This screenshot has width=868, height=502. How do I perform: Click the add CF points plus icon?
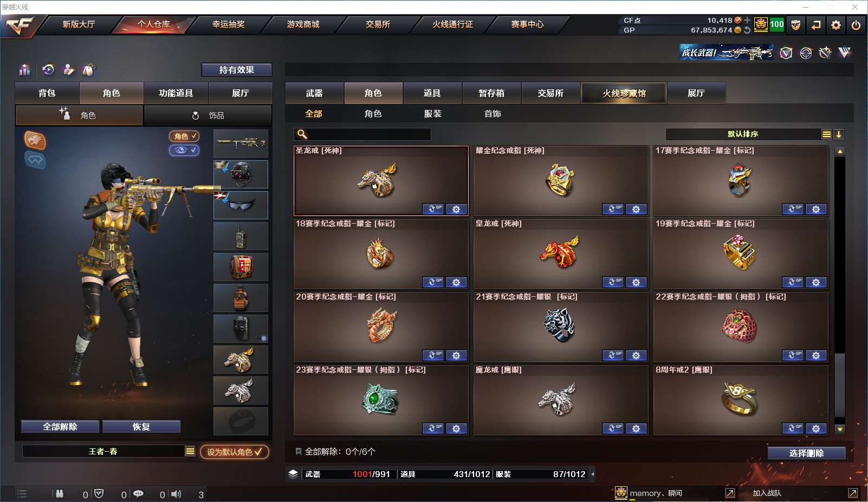[x=748, y=20]
